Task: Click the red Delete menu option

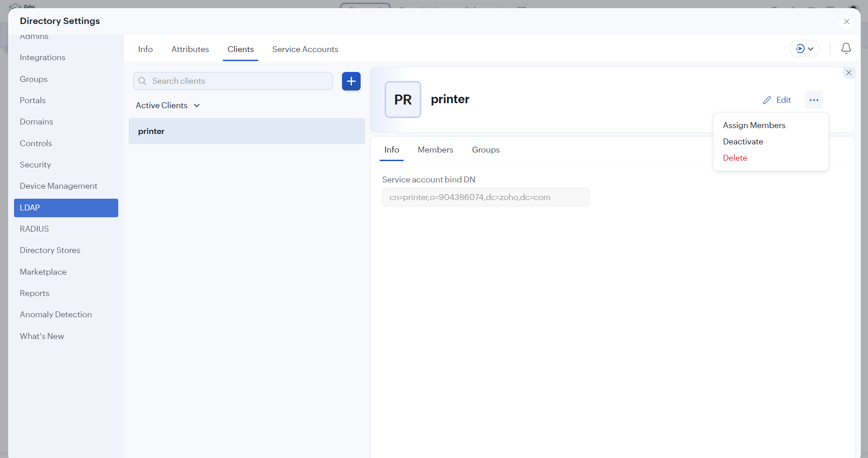Action: click(735, 158)
